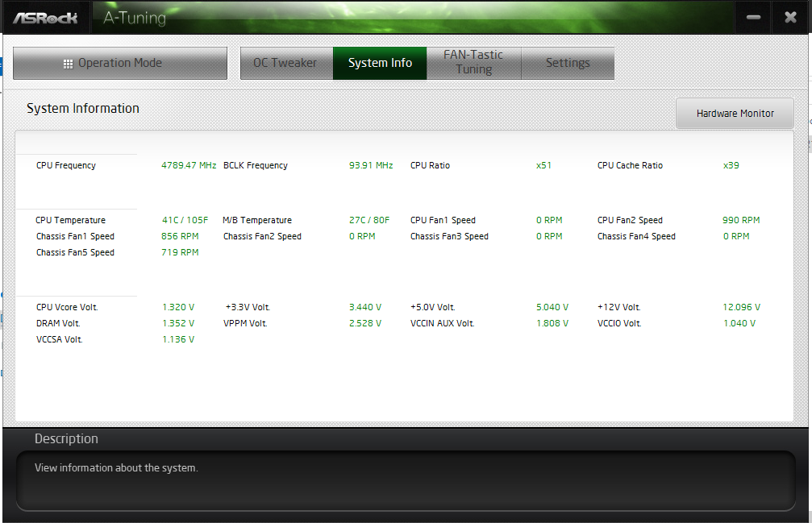Select the CPU Vcore Volt. label

click(x=67, y=307)
